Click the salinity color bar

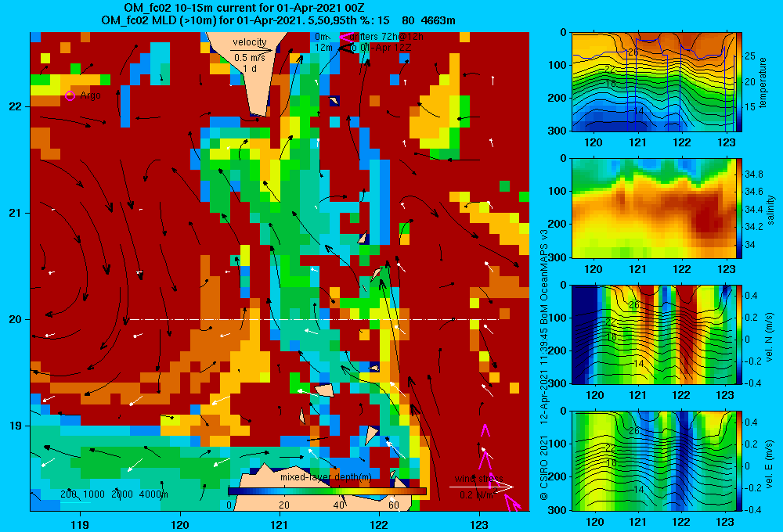pyautogui.click(x=739, y=208)
